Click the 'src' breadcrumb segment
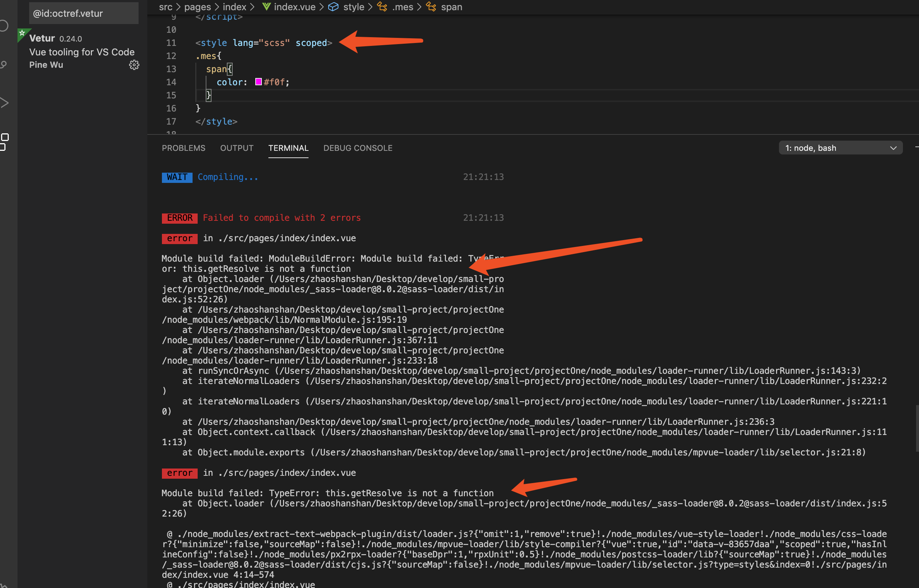Screen dimensions: 919x588 tap(166, 7)
